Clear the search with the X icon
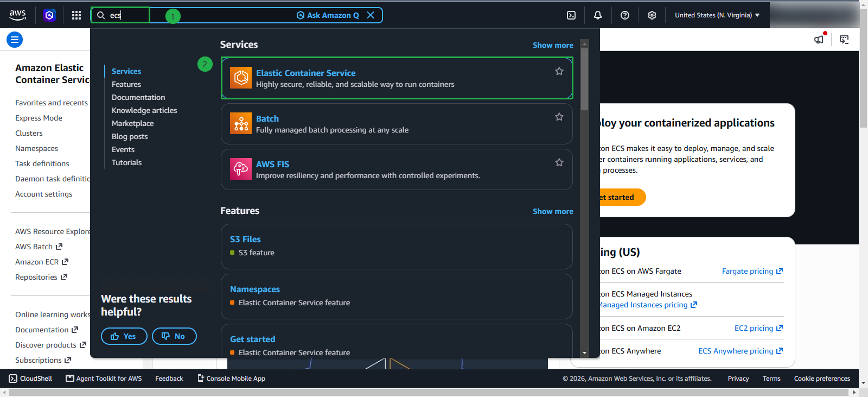868x397 pixels. pyautogui.click(x=371, y=15)
